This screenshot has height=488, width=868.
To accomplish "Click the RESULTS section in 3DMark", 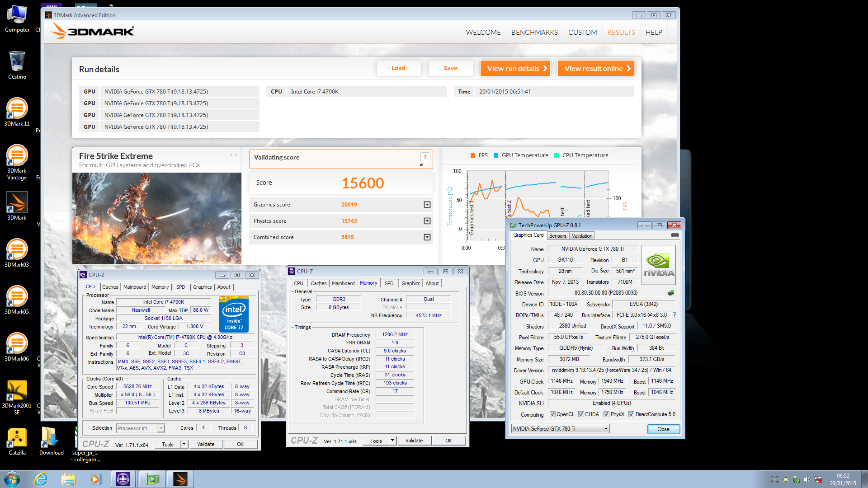I will [621, 32].
